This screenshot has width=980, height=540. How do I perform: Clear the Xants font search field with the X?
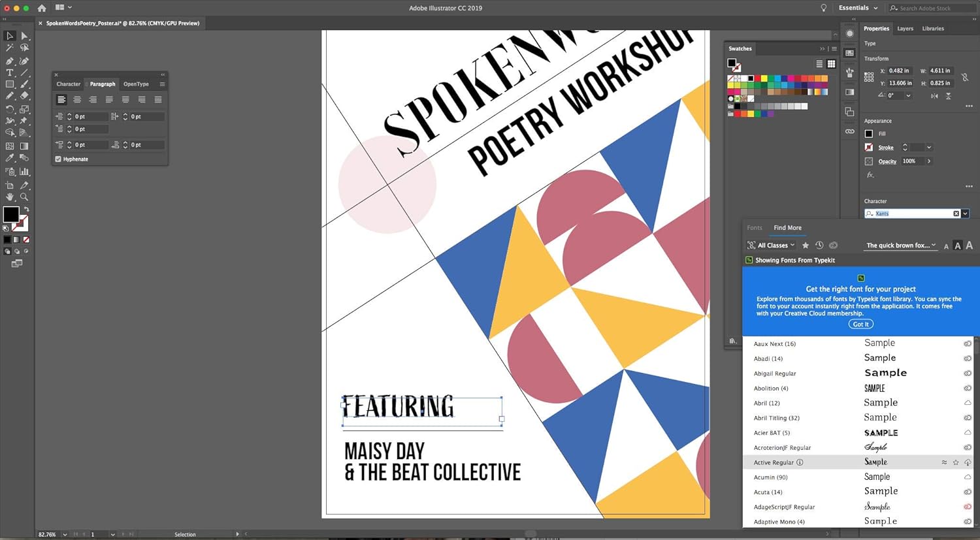click(x=956, y=214)
